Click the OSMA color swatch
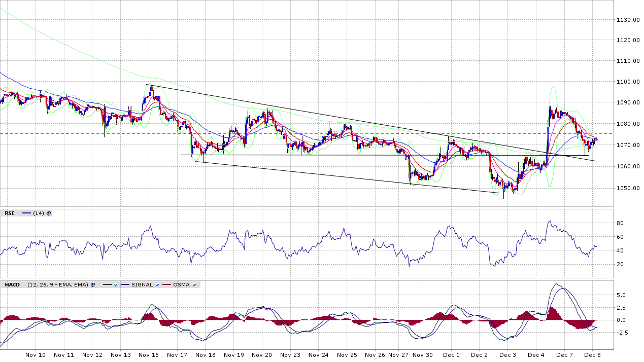This screenshot has height=362, width=644. point(166,285)
